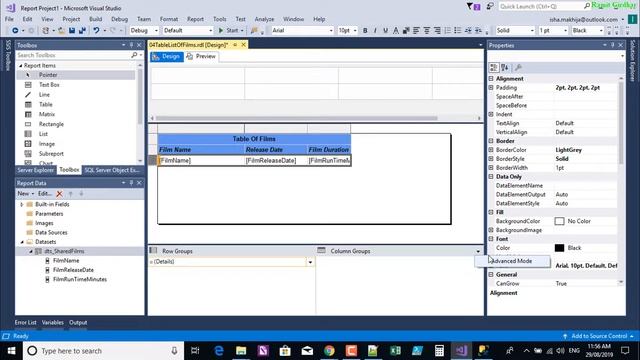The height and width of the screenshot is (360, 640).
Task: Click the Font Color black swatch
Action: point(559,248)
